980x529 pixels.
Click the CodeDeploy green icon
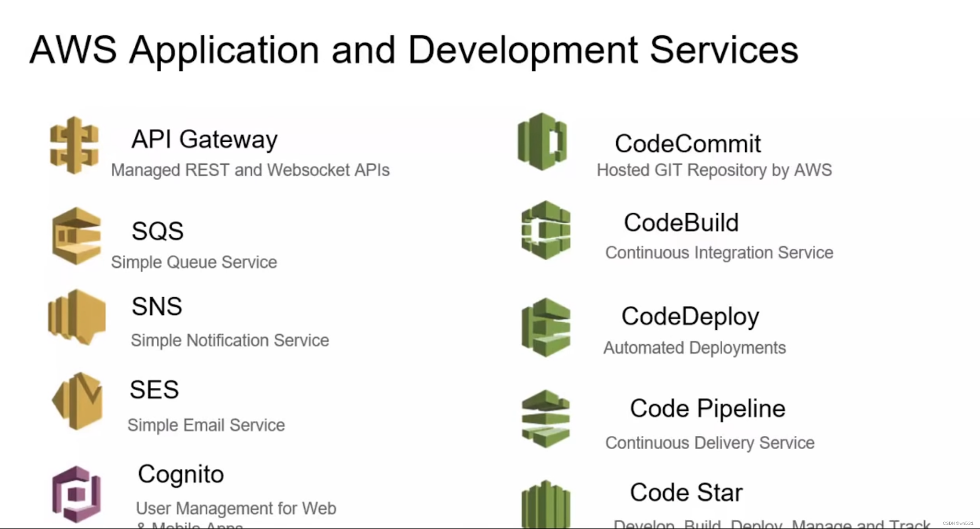pyautogui.click(x=546, y=327)
